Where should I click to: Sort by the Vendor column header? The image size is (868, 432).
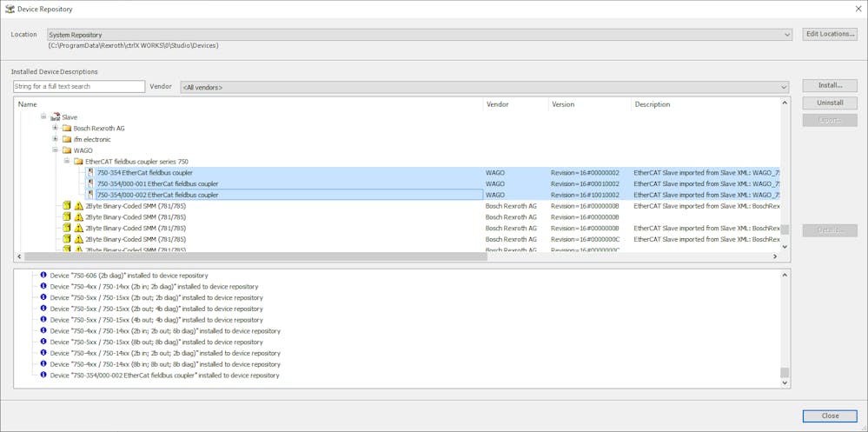point(515,104)
